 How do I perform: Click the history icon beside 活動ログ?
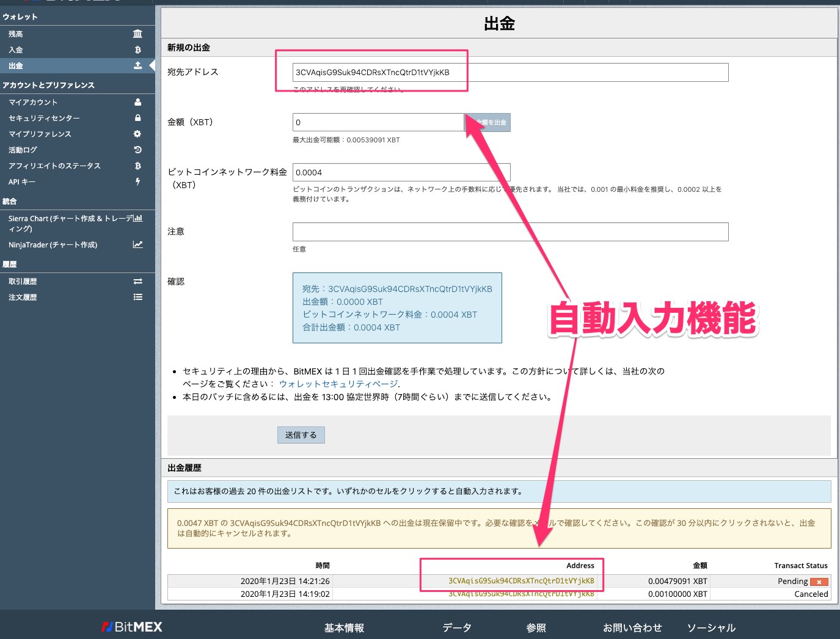[137, 150]
